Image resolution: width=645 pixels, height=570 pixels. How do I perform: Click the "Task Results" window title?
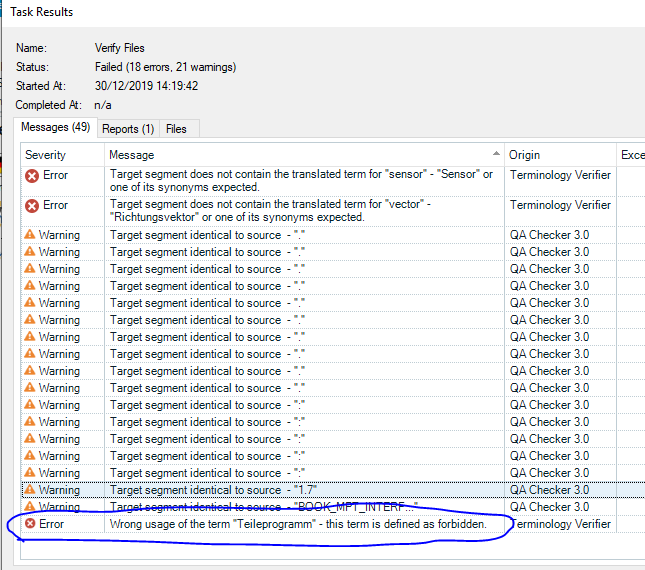42,12
